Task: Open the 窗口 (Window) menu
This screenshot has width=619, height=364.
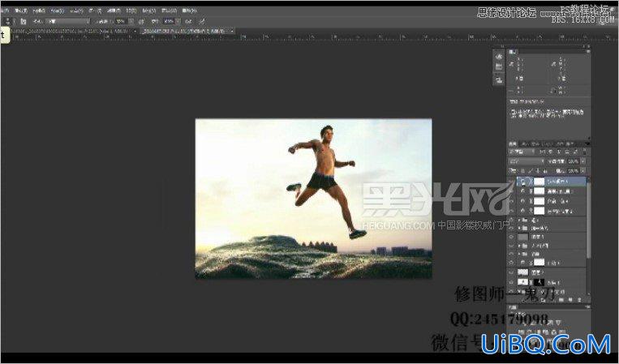Action: click(169, 11)
